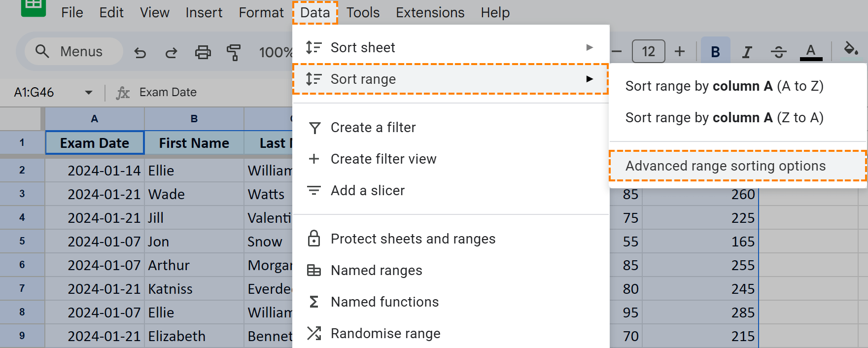Click the slicer icon beside Add a slicer
The height and width of the screenshot is (348, 868).
pos(314,190)
